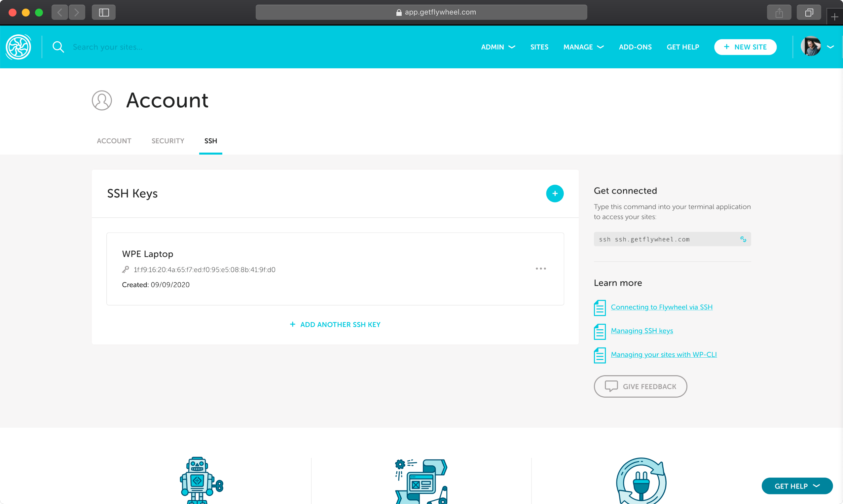Expand the profile menu chevron
The width and height of the screenshot is (843, 504).
click(x=830, y=47)
